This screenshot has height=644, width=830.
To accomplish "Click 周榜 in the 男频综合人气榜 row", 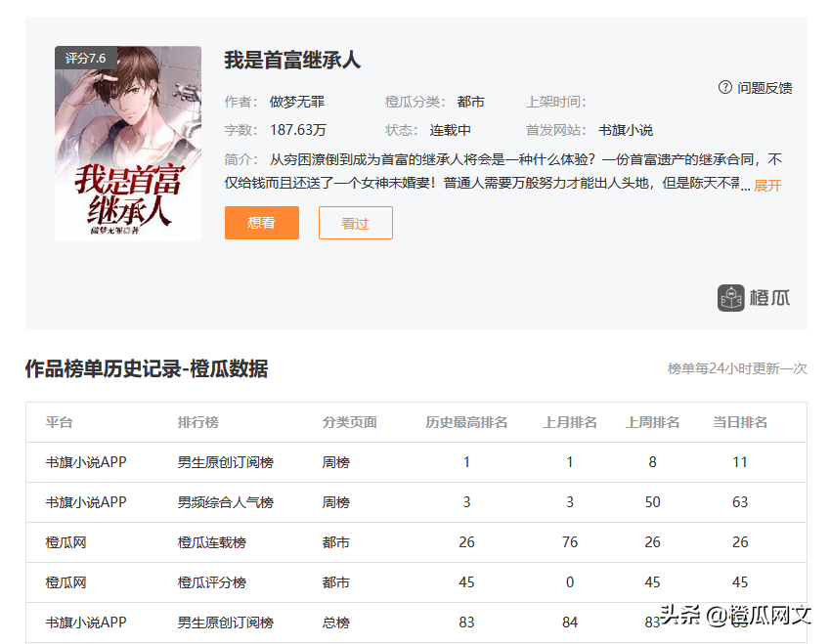I will pos(335,502).
